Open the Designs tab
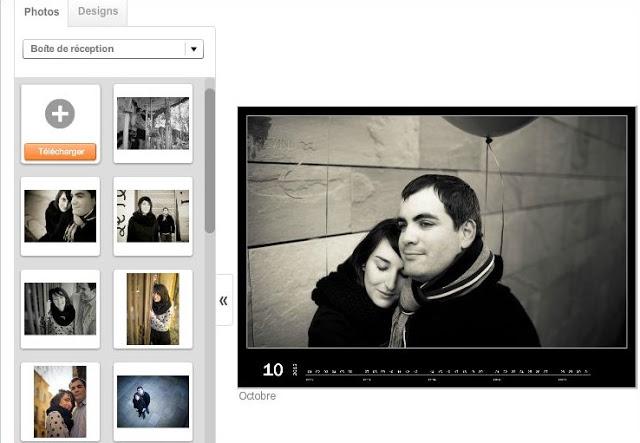Image resolution: width=640 pixels, height=443 pixels. (98, 11)
